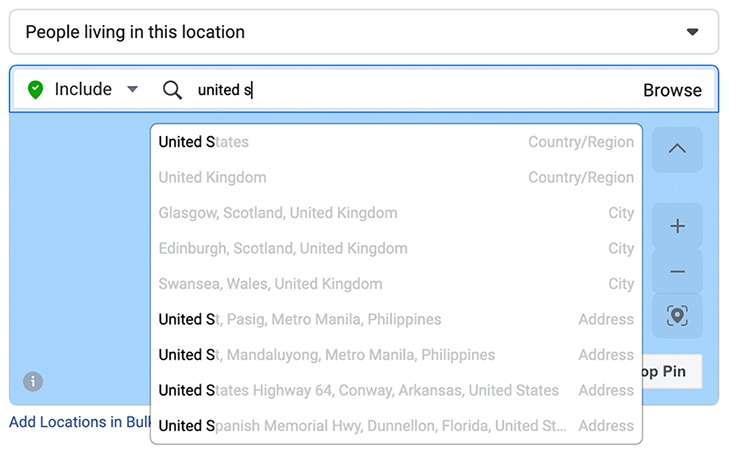The width and height of the screenshot is (736, 450).
Task: Click Add Locations in Bulk link
Action: [79, 422]
